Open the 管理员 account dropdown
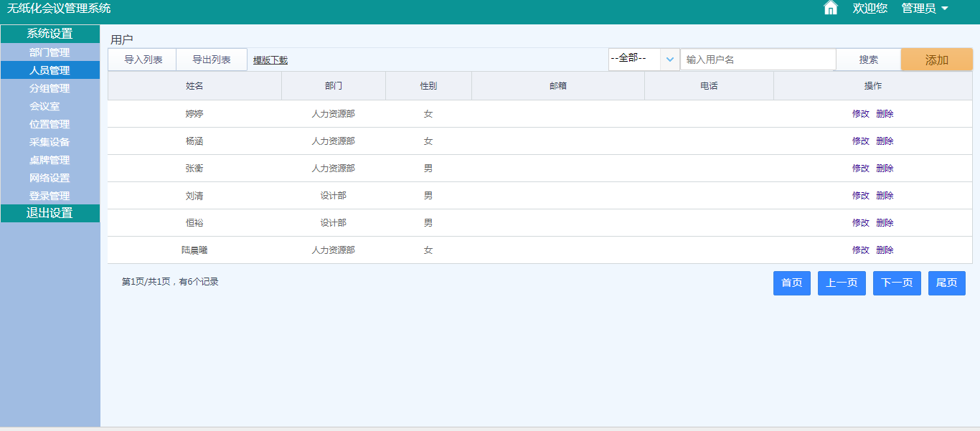980x431 pixels. click(924, 9)
